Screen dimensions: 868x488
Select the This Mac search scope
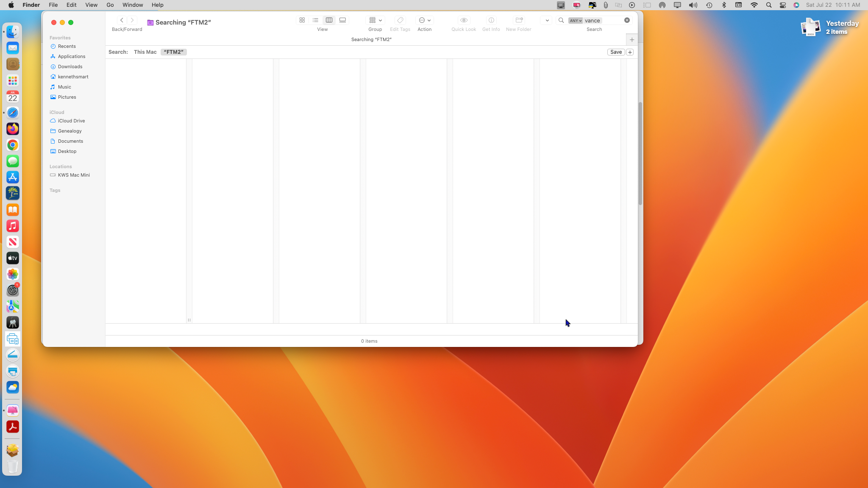click(x=145, y=52)
